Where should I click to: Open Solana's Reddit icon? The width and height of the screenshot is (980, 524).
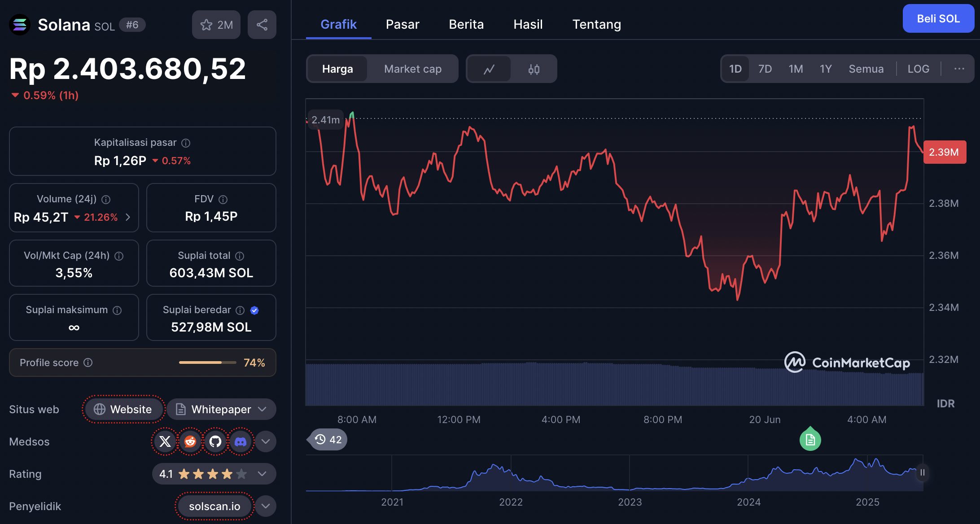click(x=190, y=441)
